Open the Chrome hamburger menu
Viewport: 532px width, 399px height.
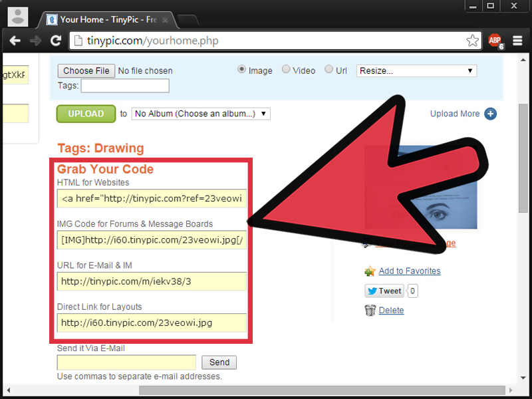coord(517,41)
